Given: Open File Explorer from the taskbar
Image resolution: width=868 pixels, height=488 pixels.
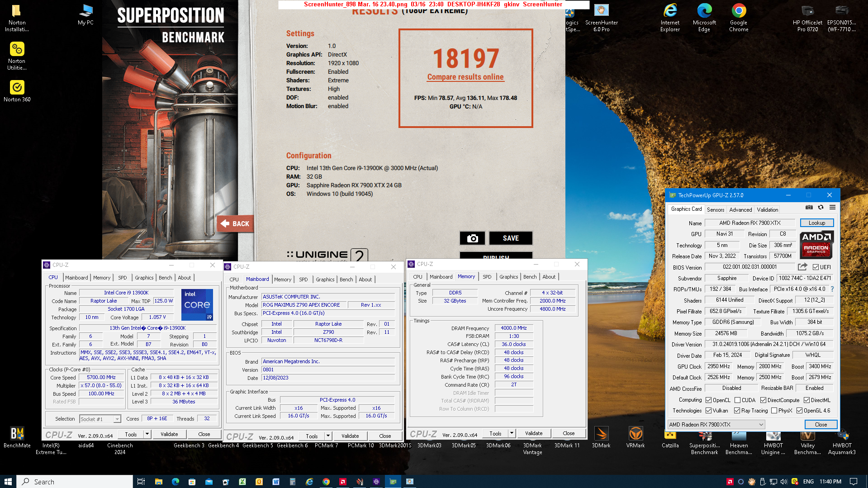Looking at the screenshot, I should click(158, 482).
